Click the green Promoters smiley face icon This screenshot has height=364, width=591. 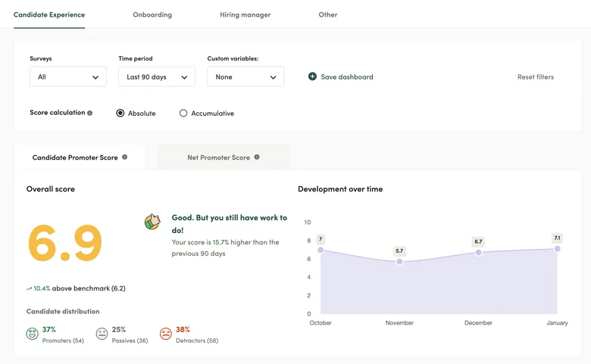point(32,334)
